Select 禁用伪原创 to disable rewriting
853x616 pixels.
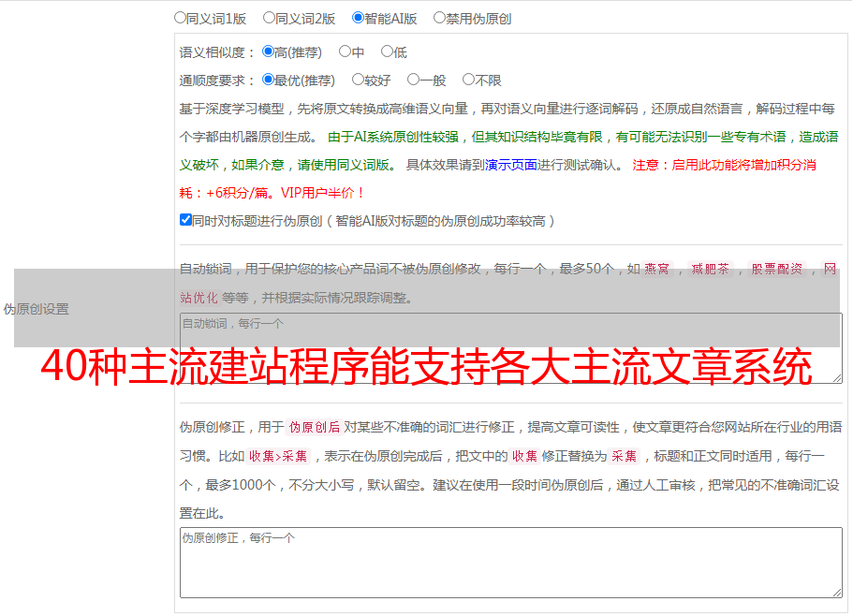pos(439,18)
